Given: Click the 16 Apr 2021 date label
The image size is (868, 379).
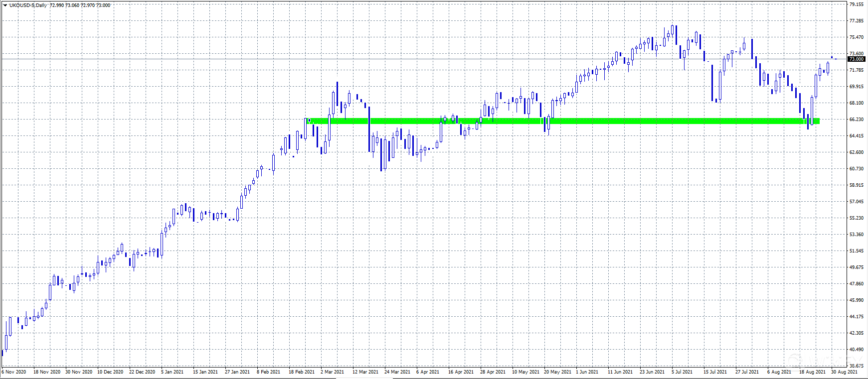Looking at the screenshot, I should click(461, 372).
